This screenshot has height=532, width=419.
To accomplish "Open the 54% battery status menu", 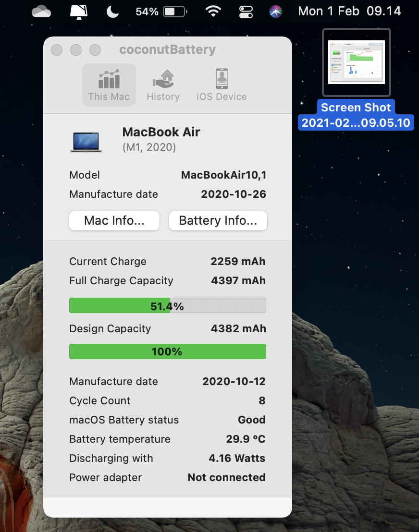I will point(161,12).
